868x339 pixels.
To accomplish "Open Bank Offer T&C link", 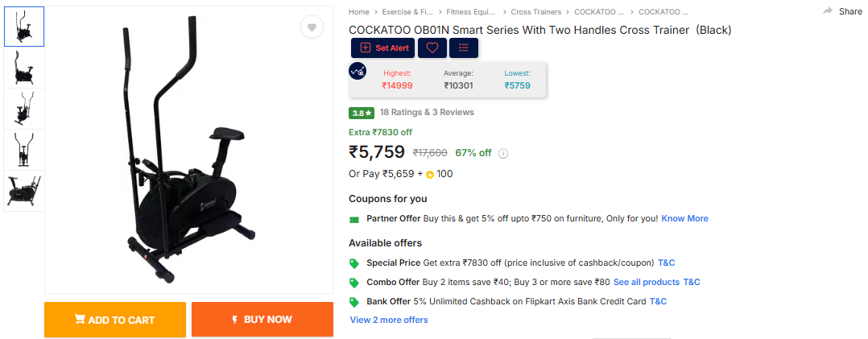I will [x=658, y=302].
